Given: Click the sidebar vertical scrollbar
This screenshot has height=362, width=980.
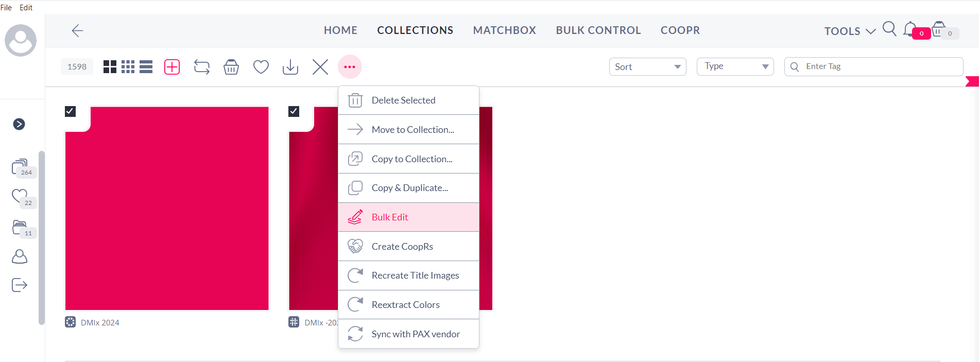Looking at the screenshot, I should pos(42,238).
